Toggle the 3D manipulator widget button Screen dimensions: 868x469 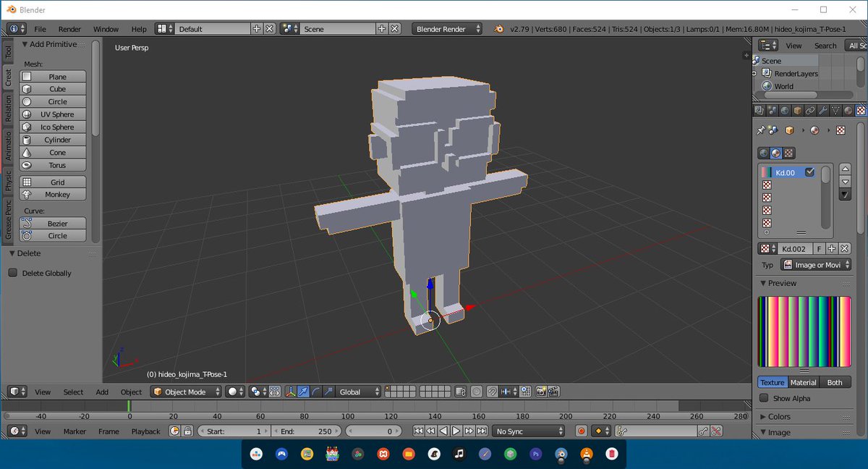[x=292, y=392]
